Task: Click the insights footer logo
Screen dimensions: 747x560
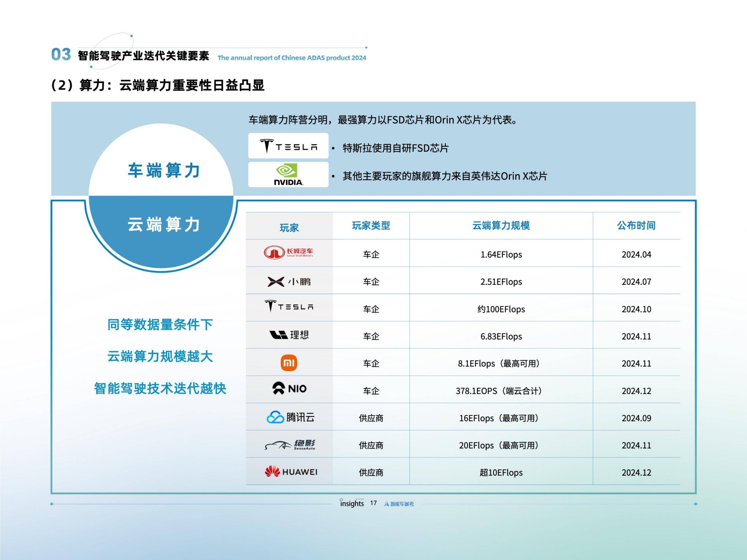Action: [x=352, y=503]
